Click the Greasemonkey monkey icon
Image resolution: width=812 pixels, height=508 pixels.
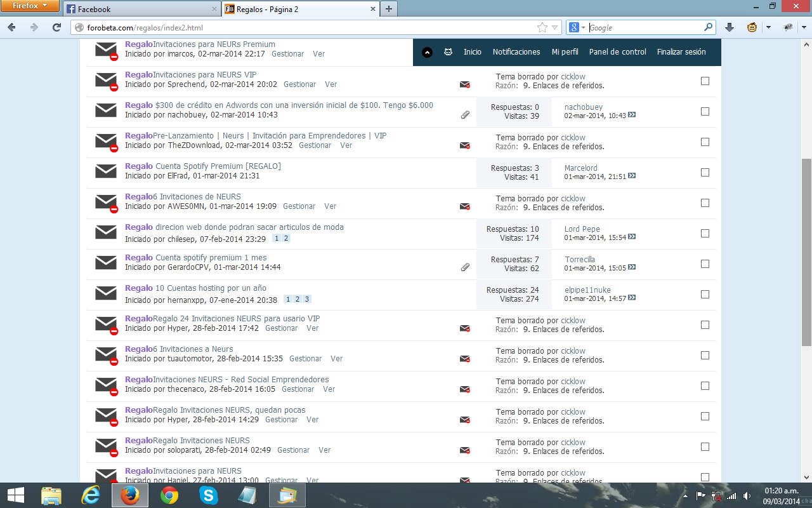(752, 27)
